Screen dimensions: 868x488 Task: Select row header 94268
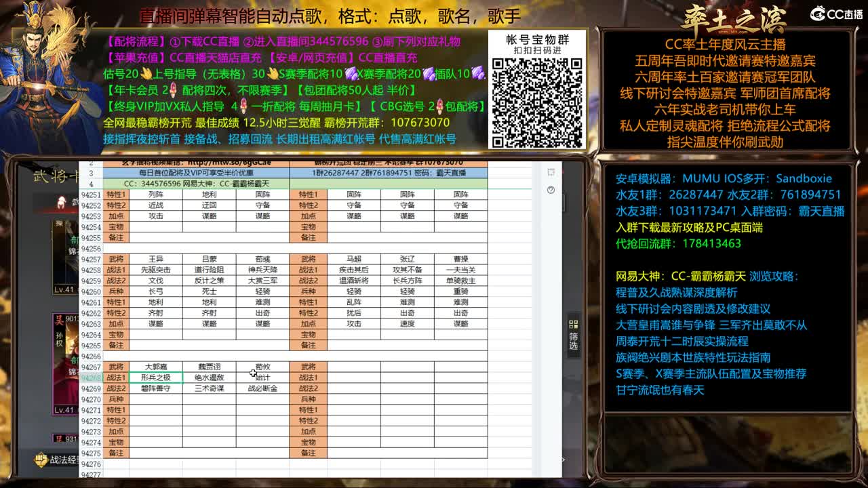(x=91, y=378)
